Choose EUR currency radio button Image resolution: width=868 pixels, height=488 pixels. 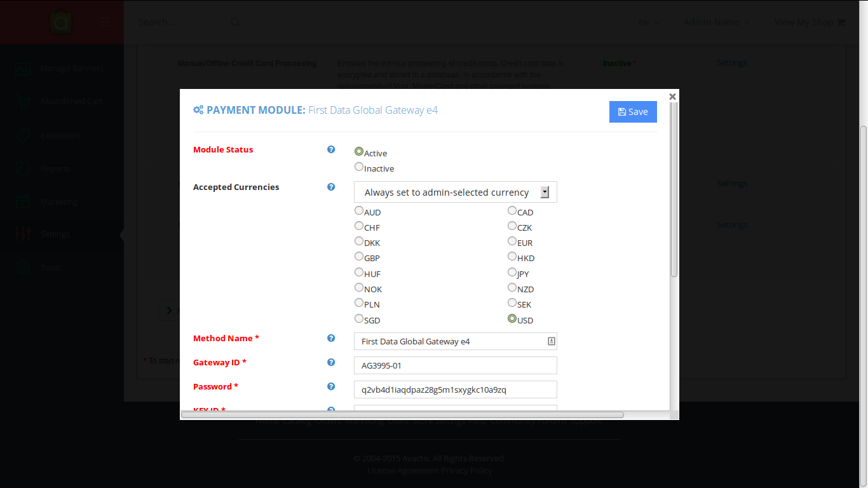pyautogui.click(x=512, y=241)
